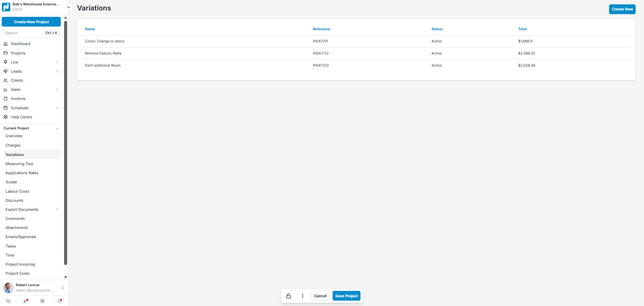Click the unlock padlock icon
644x306 pixels.
tap(288, 296)
